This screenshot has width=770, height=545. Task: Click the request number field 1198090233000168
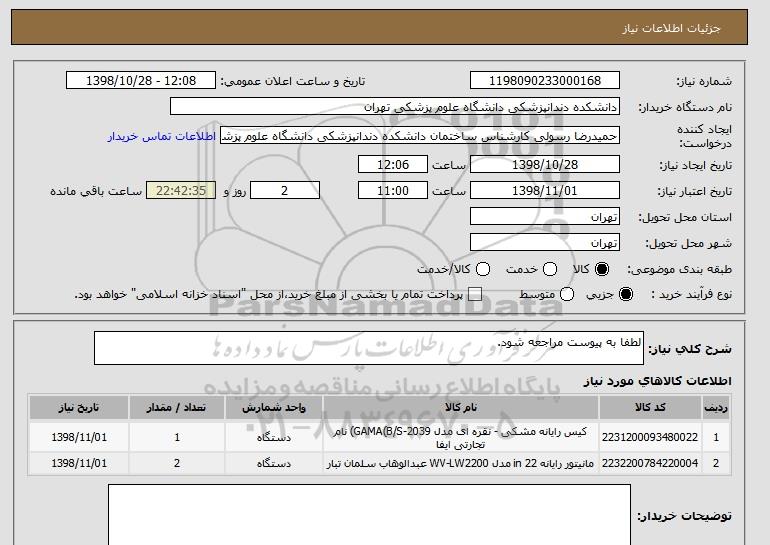tap(545, 81)
